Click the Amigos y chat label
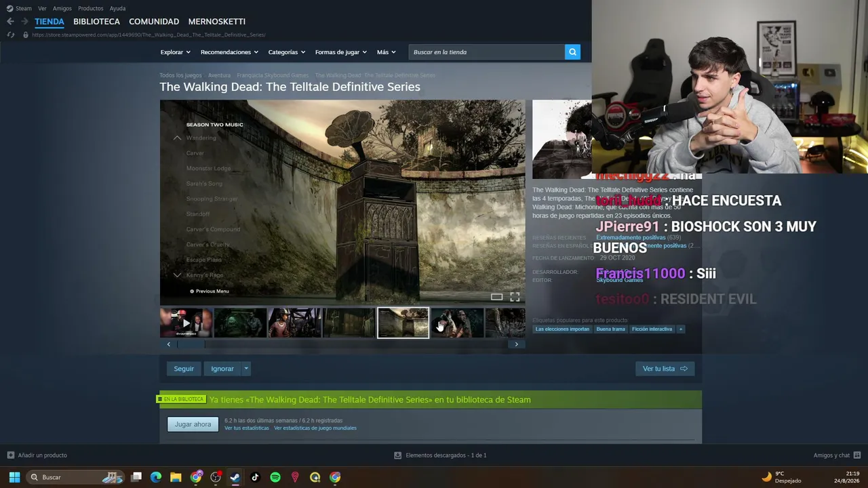868x488 pixels. 831,455
